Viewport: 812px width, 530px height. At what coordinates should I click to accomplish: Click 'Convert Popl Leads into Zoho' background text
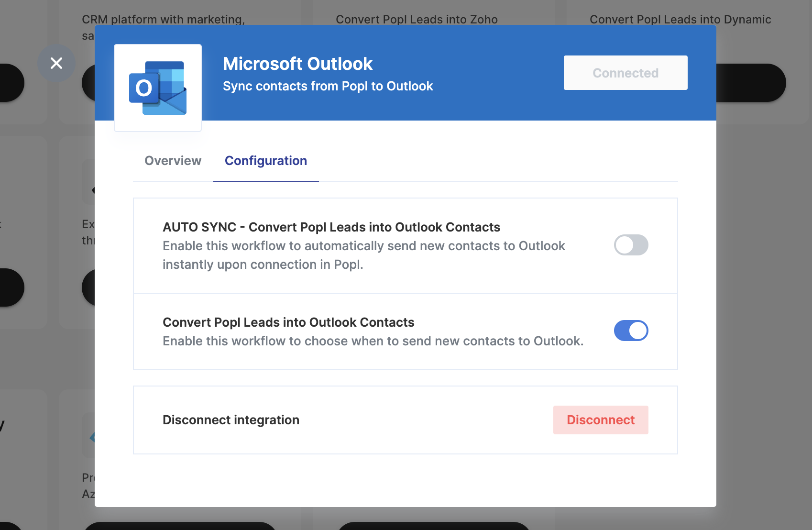417,19
